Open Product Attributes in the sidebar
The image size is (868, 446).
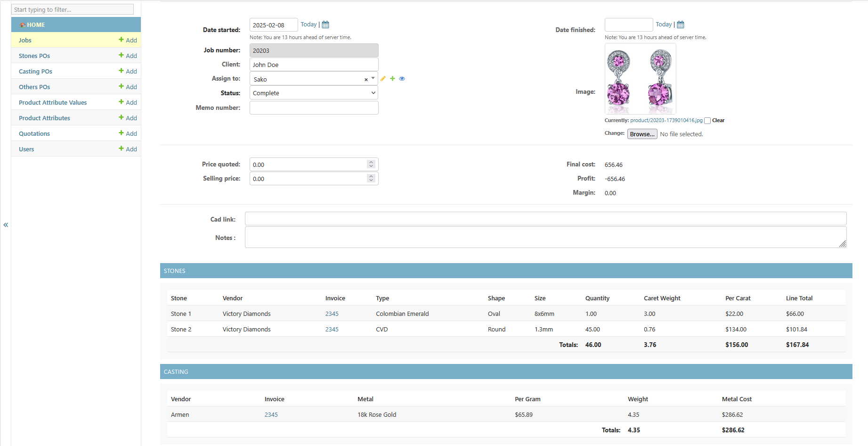coord(44,118)
